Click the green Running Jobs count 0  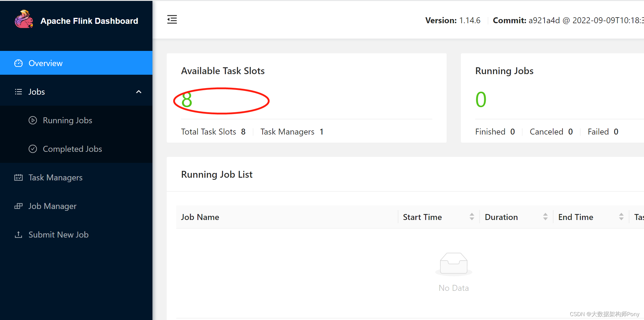481,99
